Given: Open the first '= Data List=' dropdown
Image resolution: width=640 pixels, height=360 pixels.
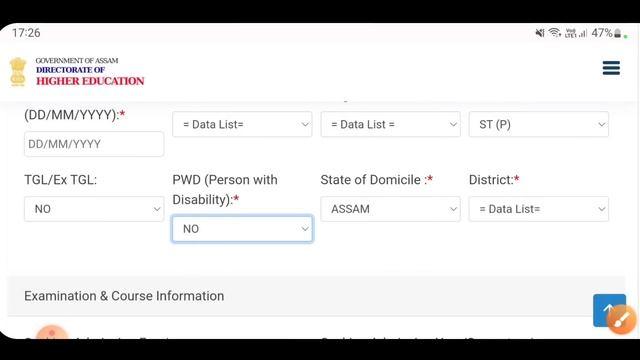Looking at the screenshot, I should [x=242, y=124].
